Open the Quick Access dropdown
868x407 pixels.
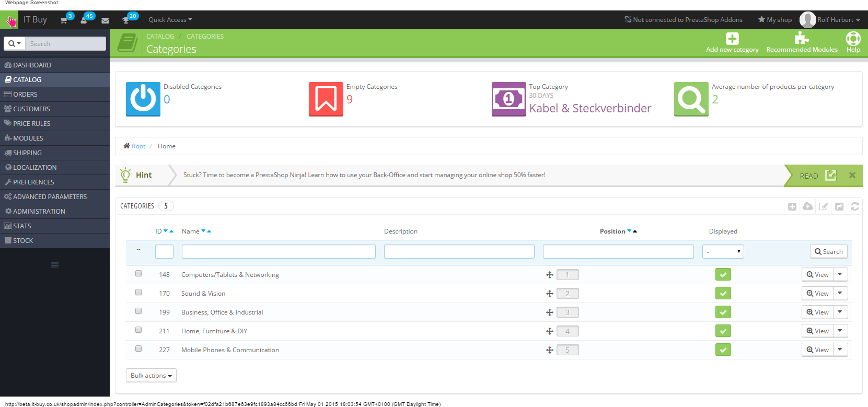170,20
